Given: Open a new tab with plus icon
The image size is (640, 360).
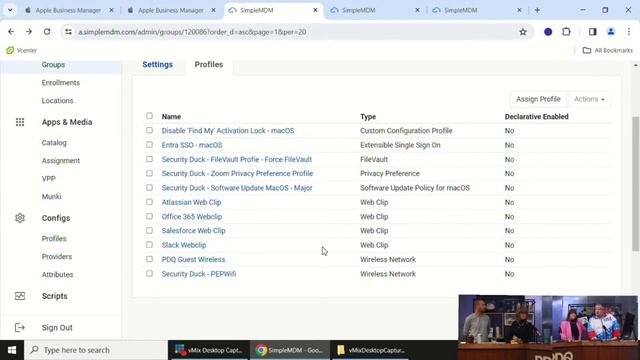Looking at the screenshot, I should [x=537, y=10].
